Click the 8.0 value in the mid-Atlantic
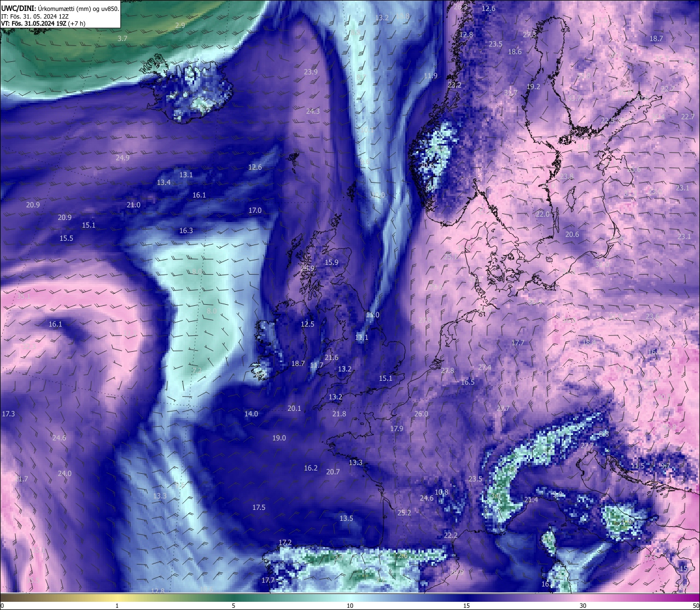This screenshot has height=610, width=700. tap(212, 311)
